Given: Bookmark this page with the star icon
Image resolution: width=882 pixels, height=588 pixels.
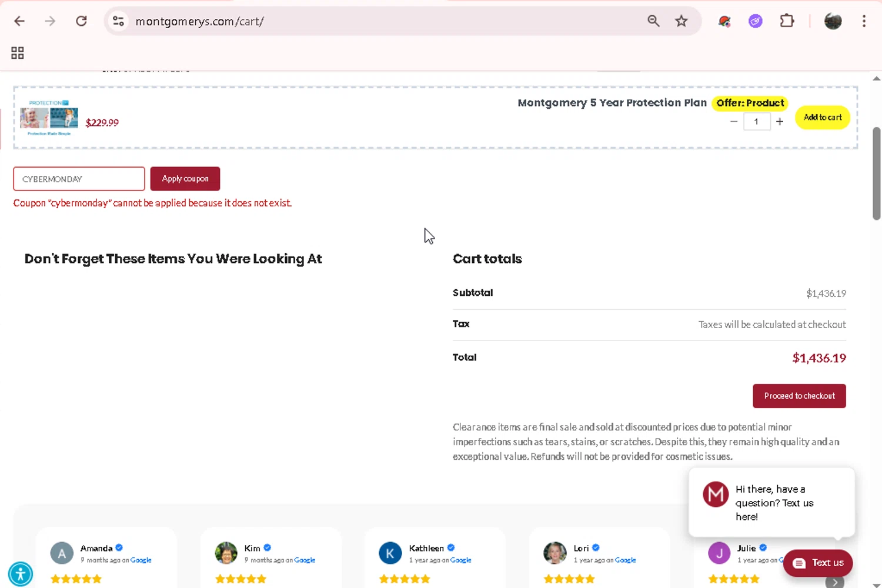Looking at the screenshot, I should 681,21.
